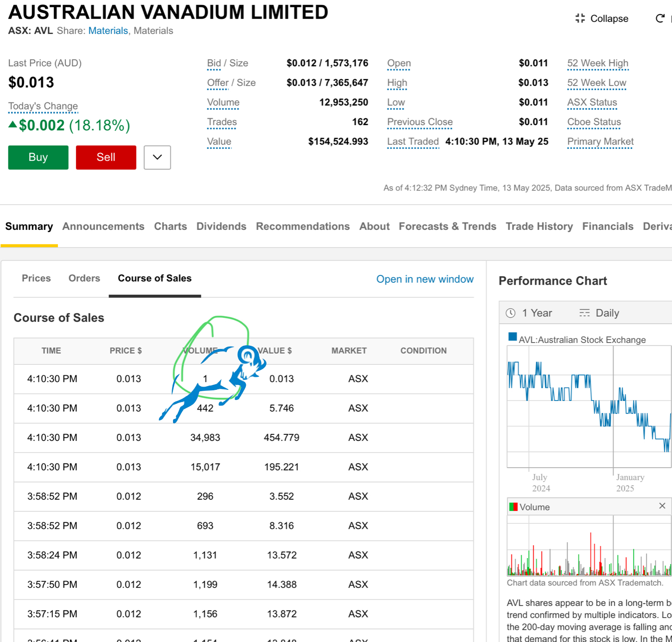Open the Daily interval selector
This screenshot has width=672, height=642.
tap(599, 313)
